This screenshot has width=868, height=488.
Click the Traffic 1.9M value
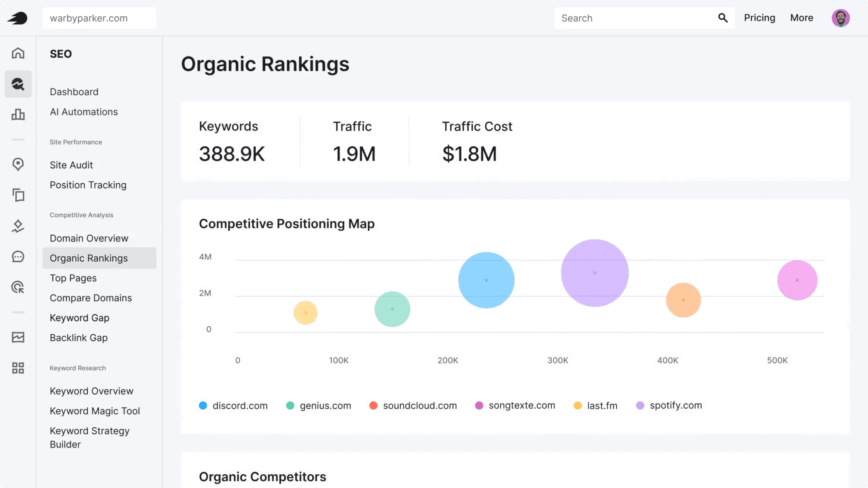pos(354,154)
